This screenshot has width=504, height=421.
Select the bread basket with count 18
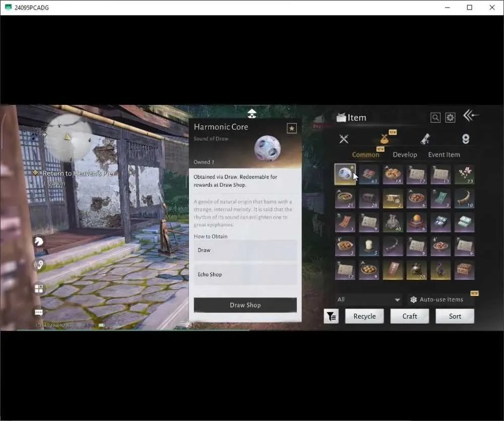click(x=393, y=174)
